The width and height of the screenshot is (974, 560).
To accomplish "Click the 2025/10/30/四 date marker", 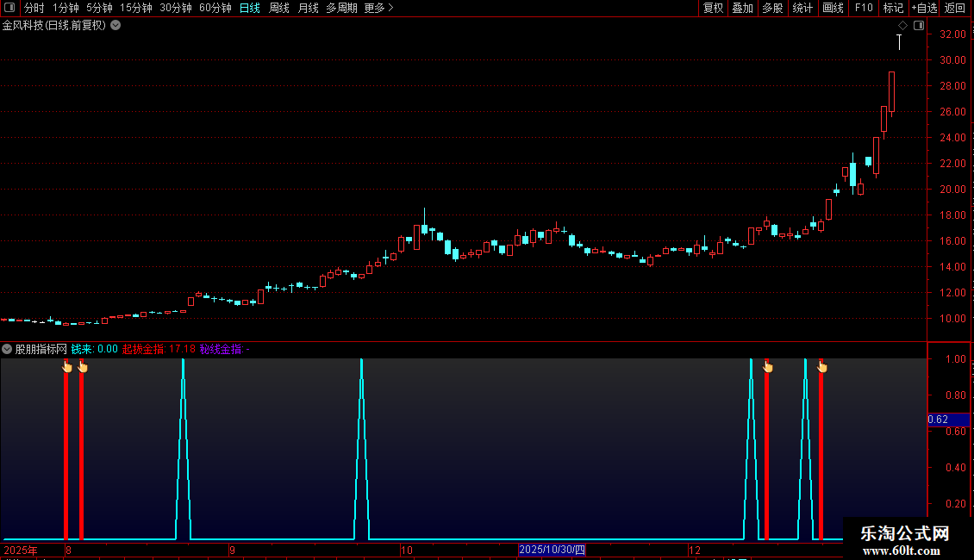I will (552, 550).
